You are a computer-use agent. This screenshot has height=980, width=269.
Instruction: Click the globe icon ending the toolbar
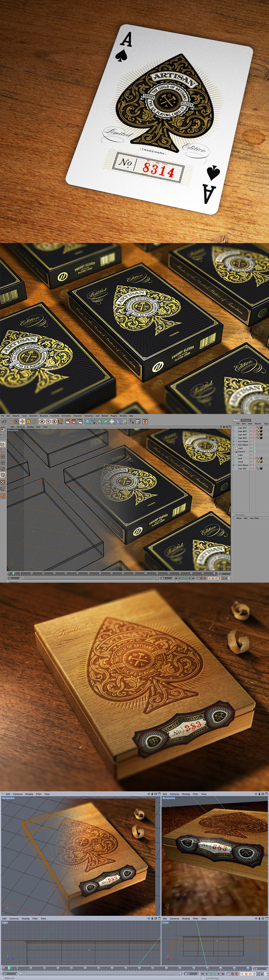coord(145,421)
